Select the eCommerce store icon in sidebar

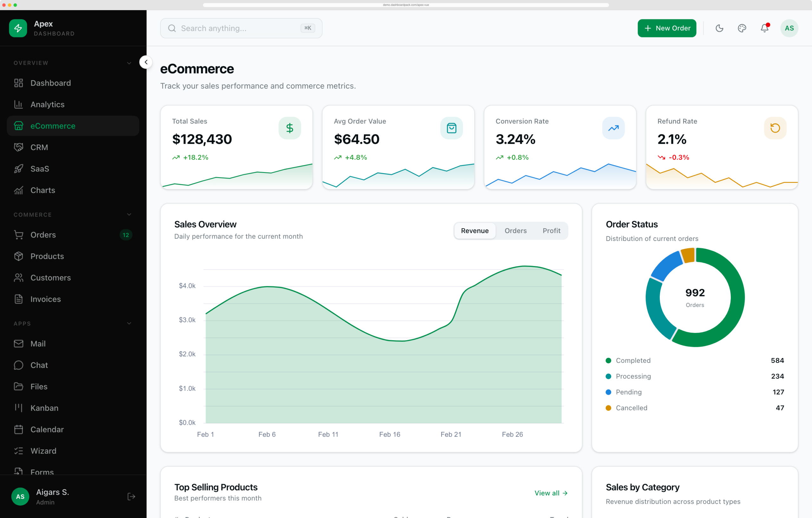pos(18,126)
